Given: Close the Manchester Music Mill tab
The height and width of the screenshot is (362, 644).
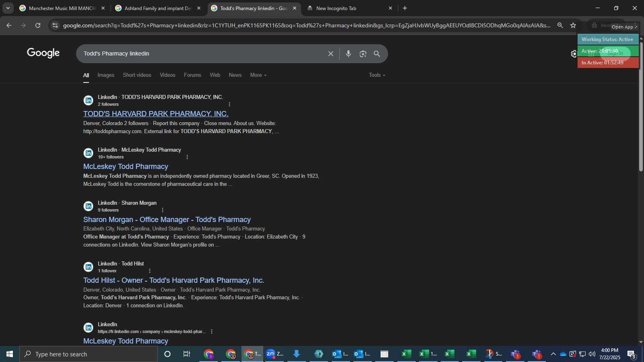Looking at the screenshot, I should 103,8.
